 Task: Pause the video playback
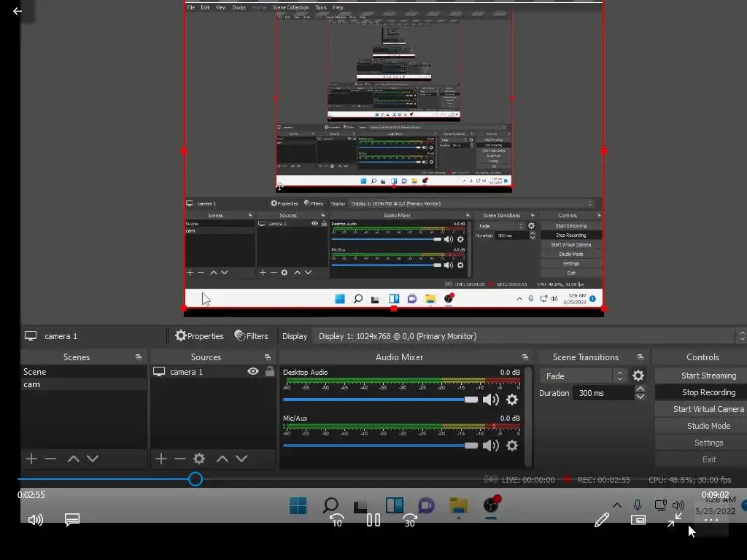point(373,519)
